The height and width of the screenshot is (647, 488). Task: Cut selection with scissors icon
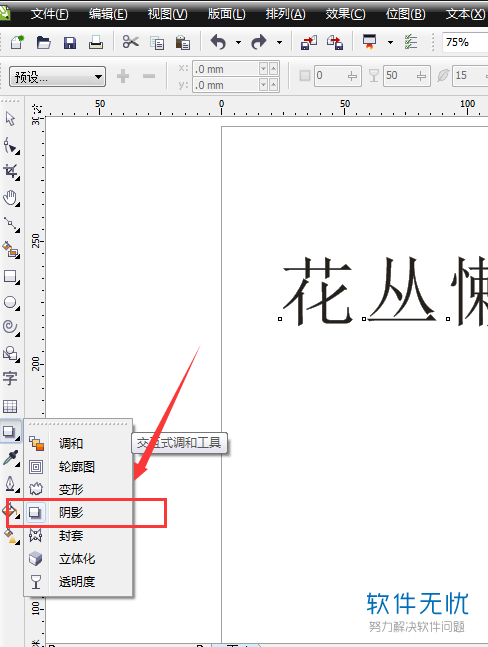click(x=130, y=42)
